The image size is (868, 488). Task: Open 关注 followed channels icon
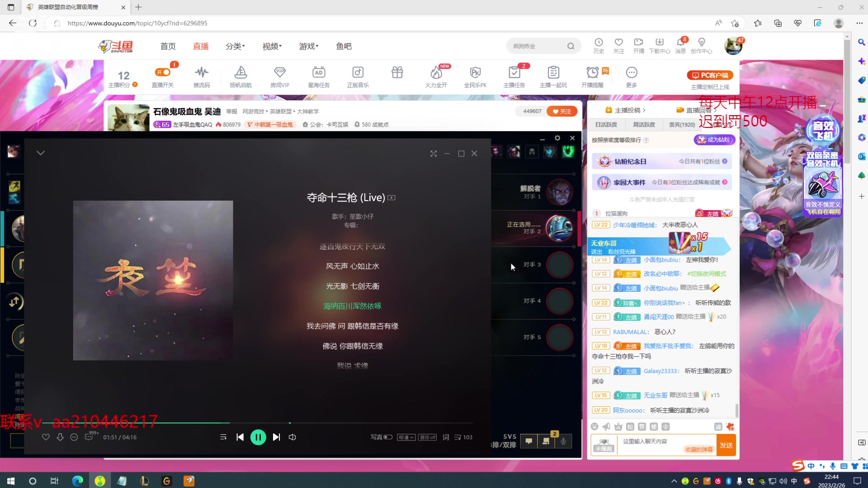coord(618,46)
